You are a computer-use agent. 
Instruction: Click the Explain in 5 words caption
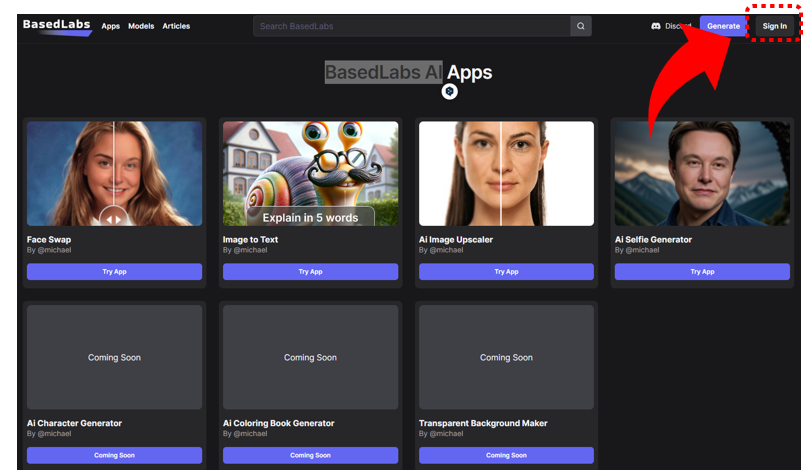point(310,218)
